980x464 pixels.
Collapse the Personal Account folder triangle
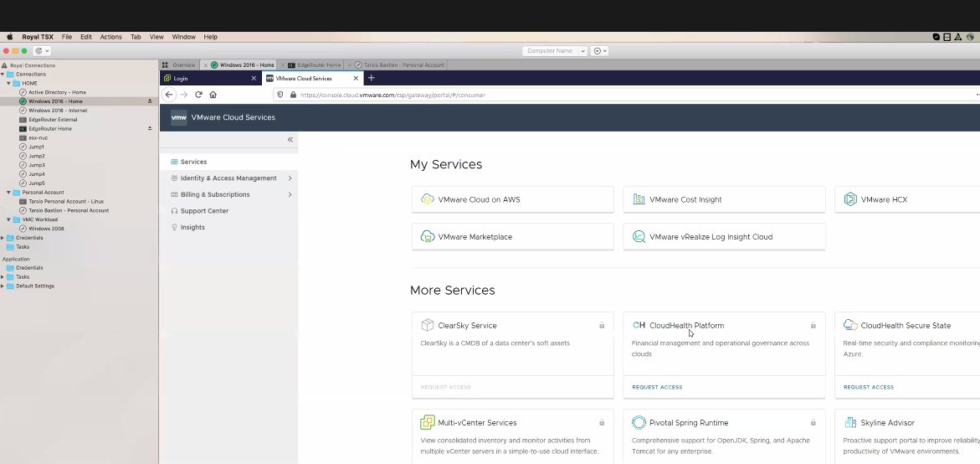point(8,193)
